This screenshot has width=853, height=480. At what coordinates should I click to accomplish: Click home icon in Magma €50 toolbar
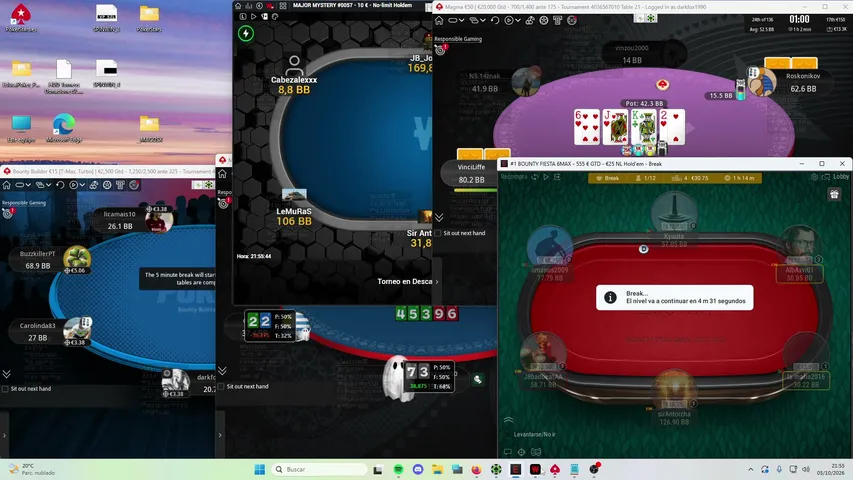[x=439, y=20]
